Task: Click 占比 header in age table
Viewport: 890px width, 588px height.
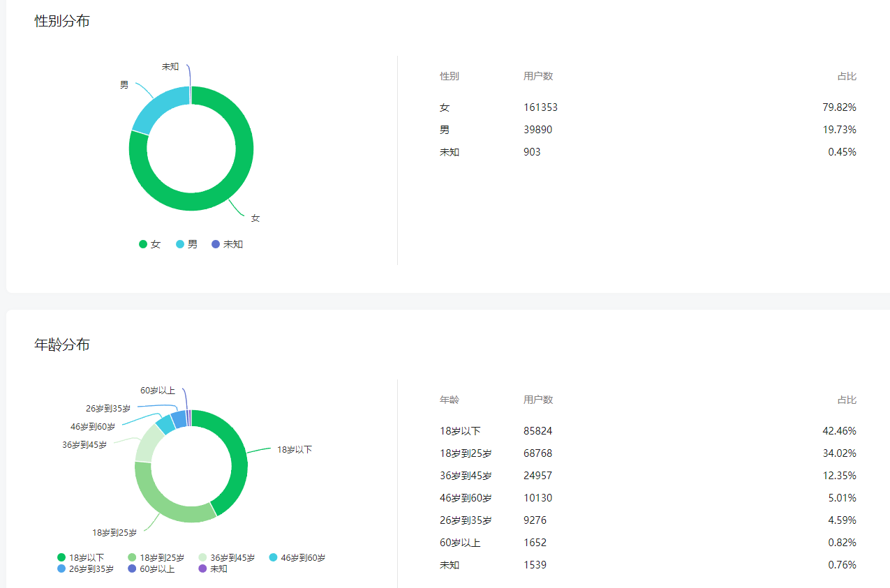Action: pos(847,400)
